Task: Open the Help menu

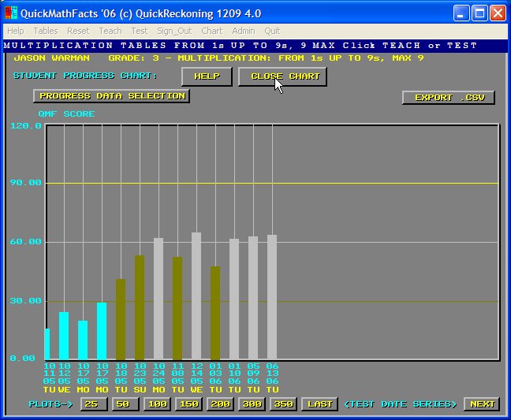Action: [x=16, y=31]
